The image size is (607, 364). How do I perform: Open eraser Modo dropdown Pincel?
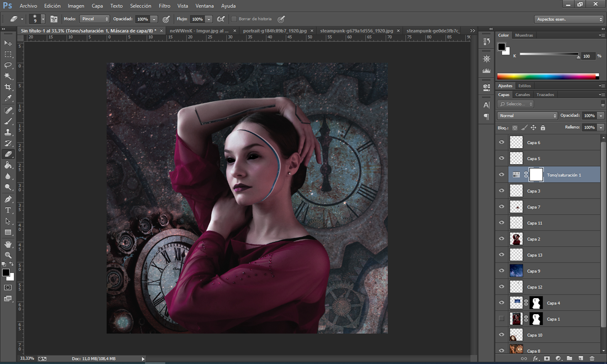pos(94,19)
